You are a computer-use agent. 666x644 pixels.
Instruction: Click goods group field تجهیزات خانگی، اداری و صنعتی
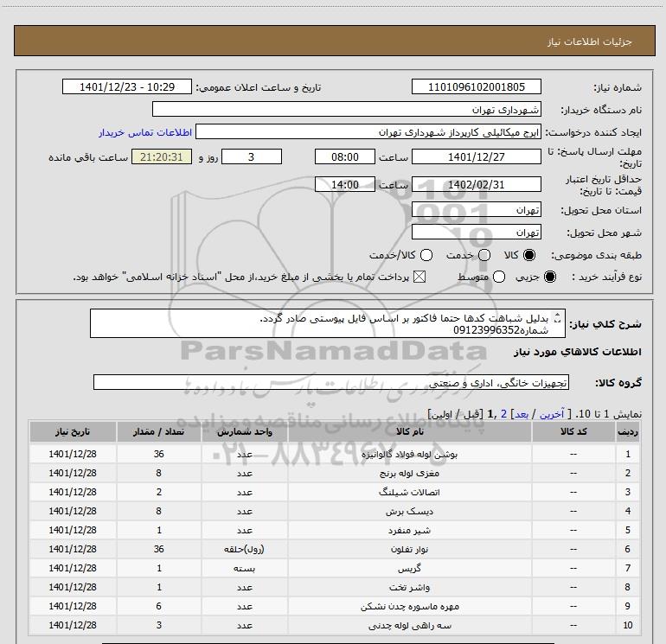point(331,382)
